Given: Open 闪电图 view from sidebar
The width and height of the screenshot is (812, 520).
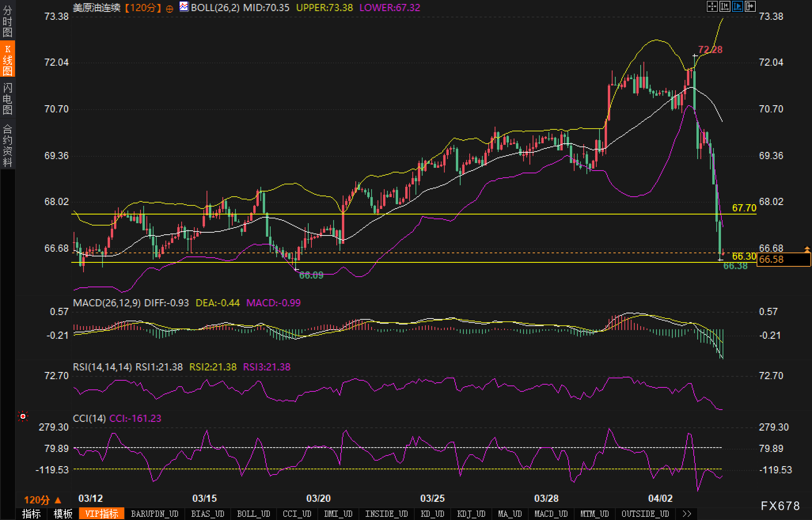Looking at the screenshot, I should point(8,99).
